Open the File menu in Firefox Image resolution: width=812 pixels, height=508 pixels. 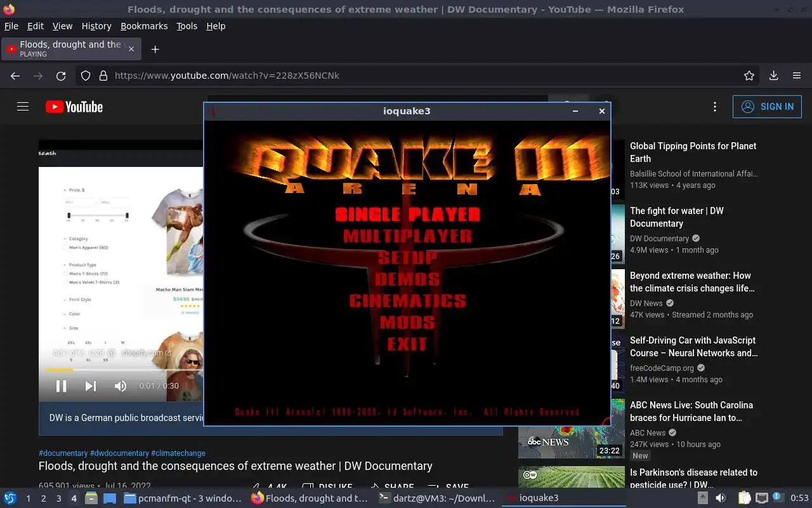tap(11, 26)
